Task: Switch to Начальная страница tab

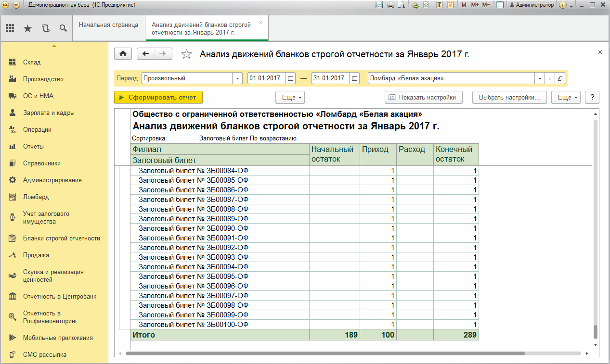Action: tap(109, 25)
